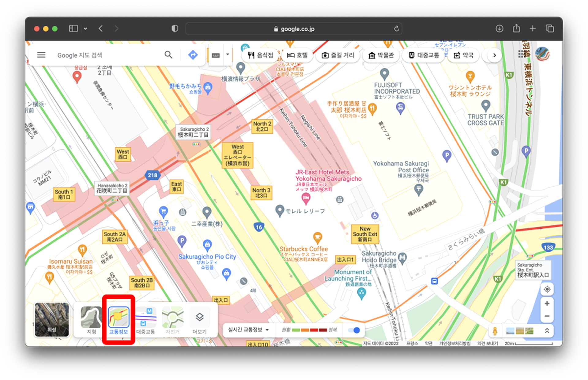
Task: Focus the Google 지도 검색 search field
Action: (x=107, y=55)
